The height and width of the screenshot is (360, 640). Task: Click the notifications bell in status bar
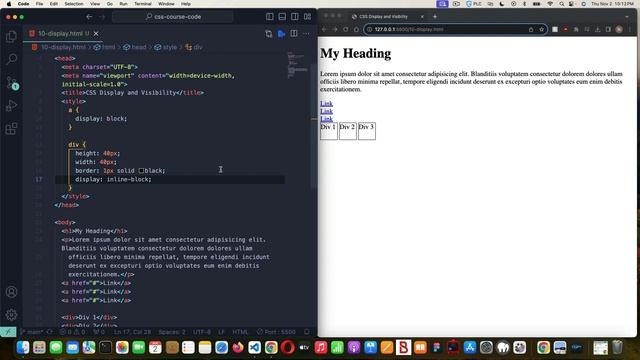[307, 332]
